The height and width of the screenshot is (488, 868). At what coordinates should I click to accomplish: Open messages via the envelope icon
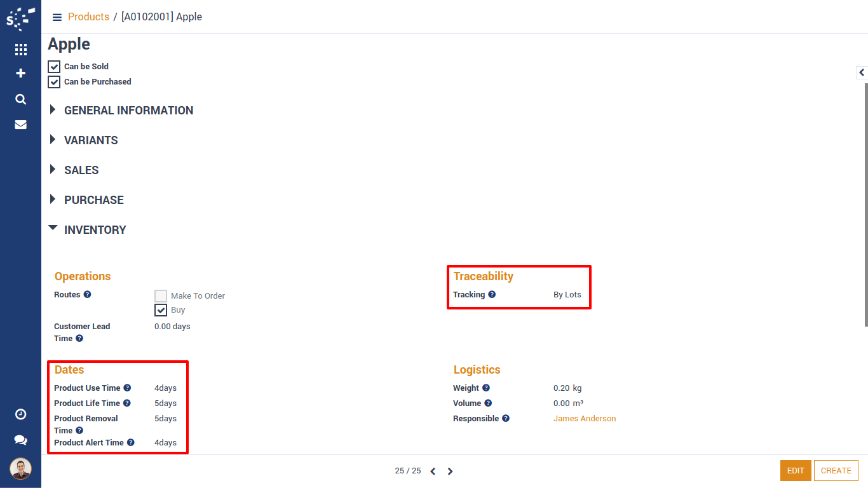pyautogui.click(x=20, y=125)
